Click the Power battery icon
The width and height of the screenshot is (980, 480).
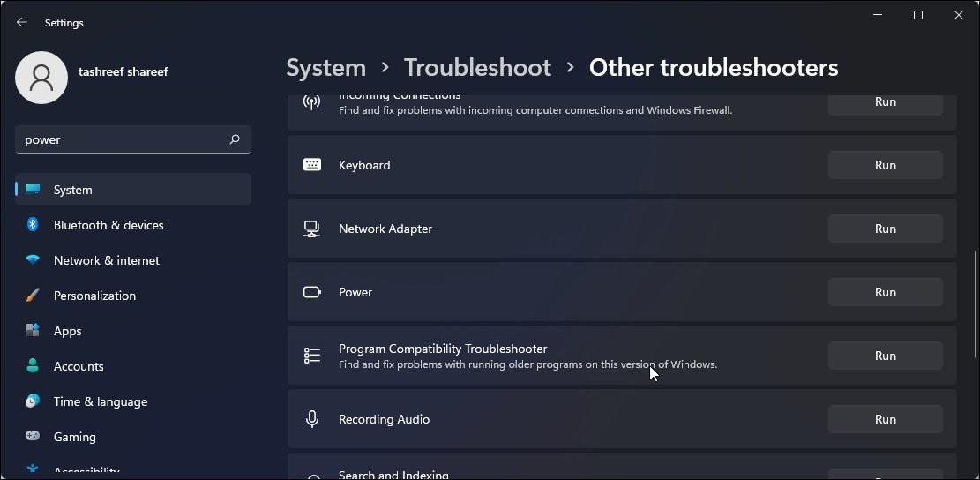point(312,292)
